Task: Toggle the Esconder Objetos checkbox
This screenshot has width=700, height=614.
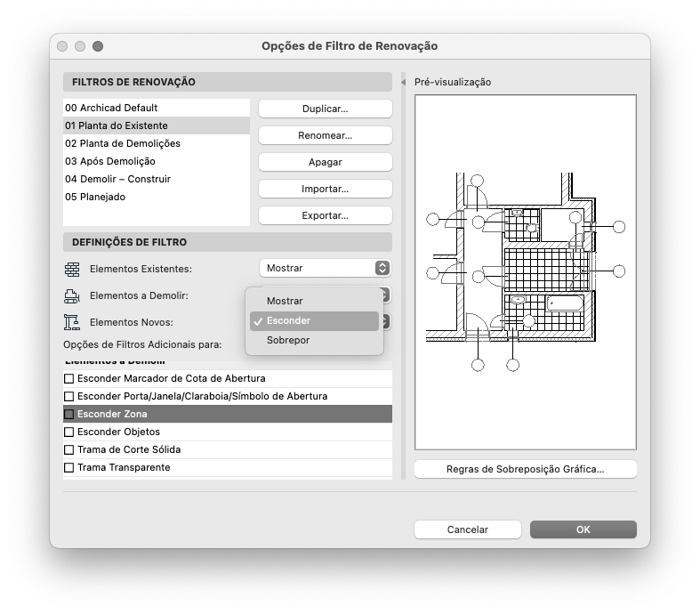Action: pyautogui.click(x=68, y=432)
